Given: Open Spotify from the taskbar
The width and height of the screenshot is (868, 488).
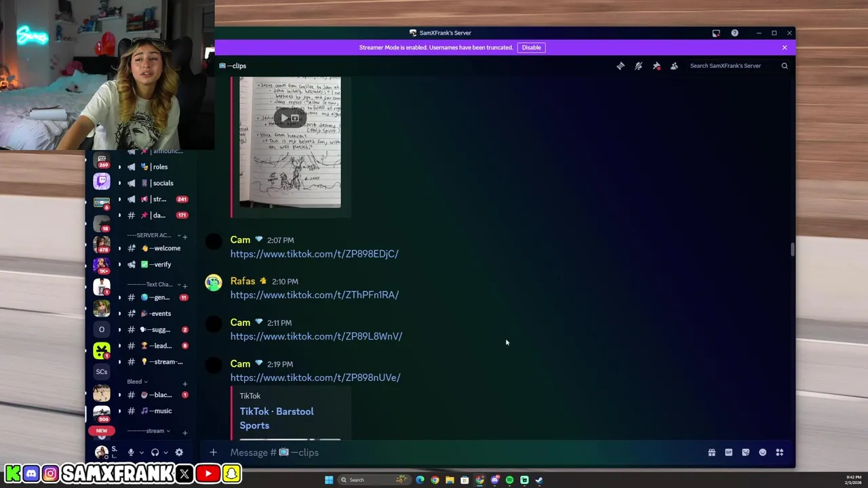Looking at the screenshot, I should click(509, 480).
